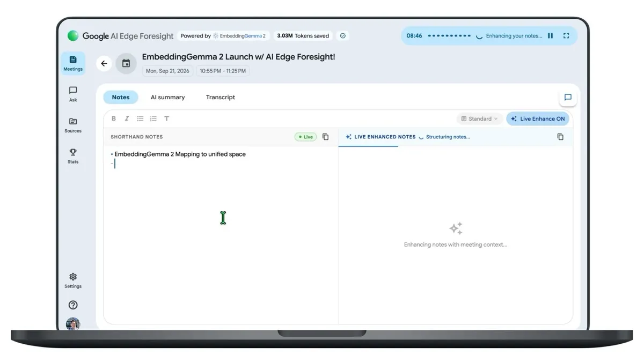The height and width of the screenshot is (362, 644).
Task: Apply italic formatting
Action: point(127,119)
